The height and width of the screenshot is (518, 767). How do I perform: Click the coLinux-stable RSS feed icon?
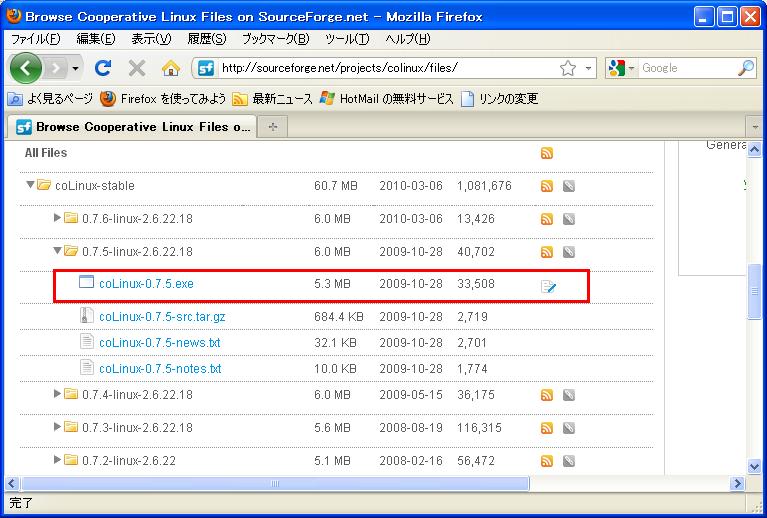pyautogui.click(x=547, y=186)
